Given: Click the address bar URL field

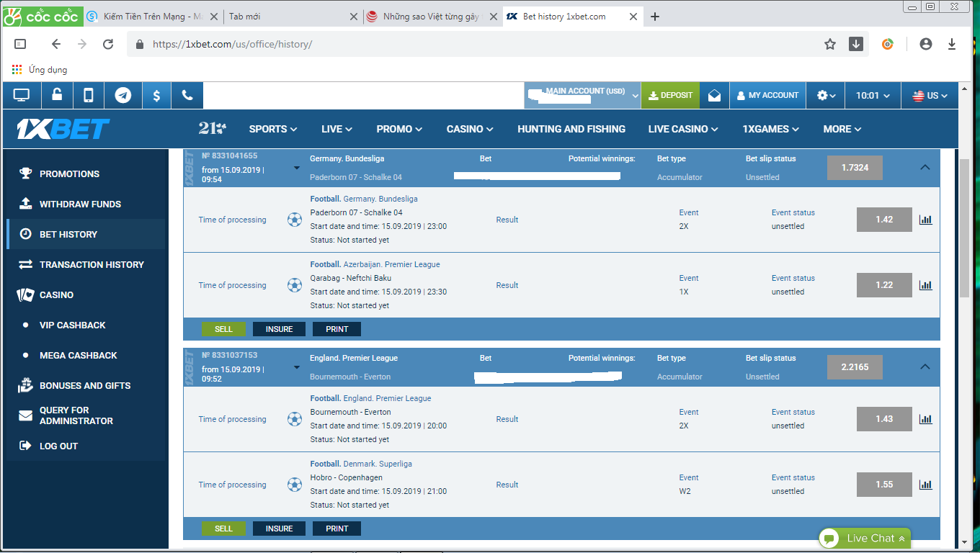Looking at the screenshot, I should click(476, 44).
